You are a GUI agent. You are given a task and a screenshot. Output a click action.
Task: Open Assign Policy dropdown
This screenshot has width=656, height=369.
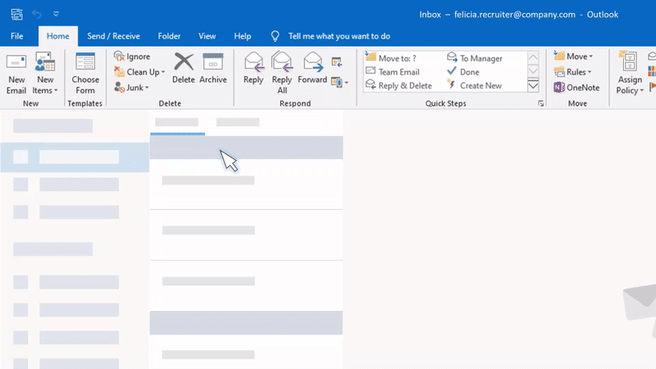(x=630, y=73)
